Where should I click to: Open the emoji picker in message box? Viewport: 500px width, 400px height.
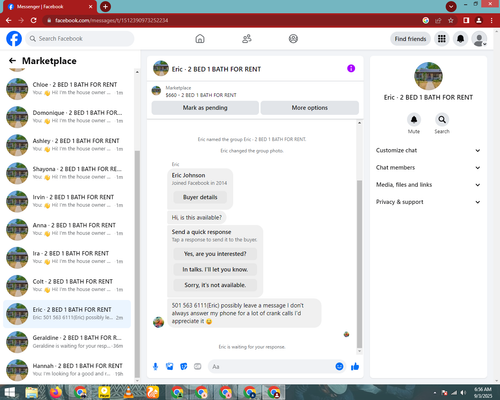point(339,367)
